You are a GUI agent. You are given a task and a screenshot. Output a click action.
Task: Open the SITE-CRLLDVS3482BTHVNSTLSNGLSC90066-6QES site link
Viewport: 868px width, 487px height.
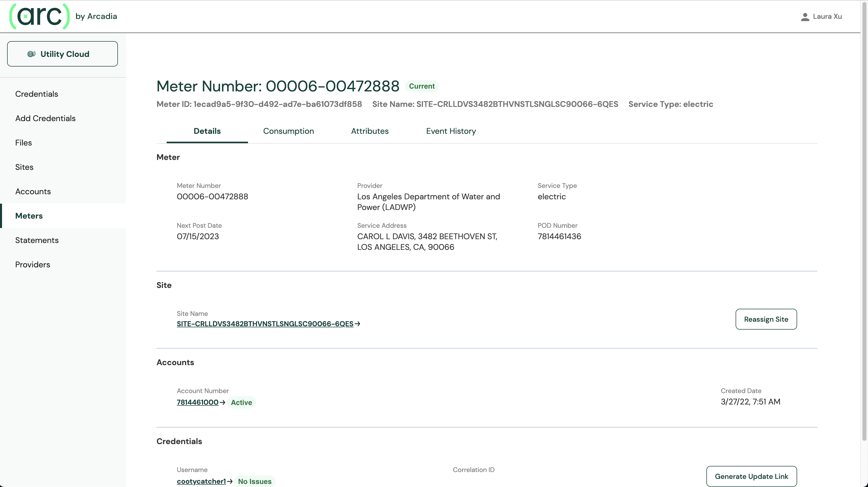point(265,324)
